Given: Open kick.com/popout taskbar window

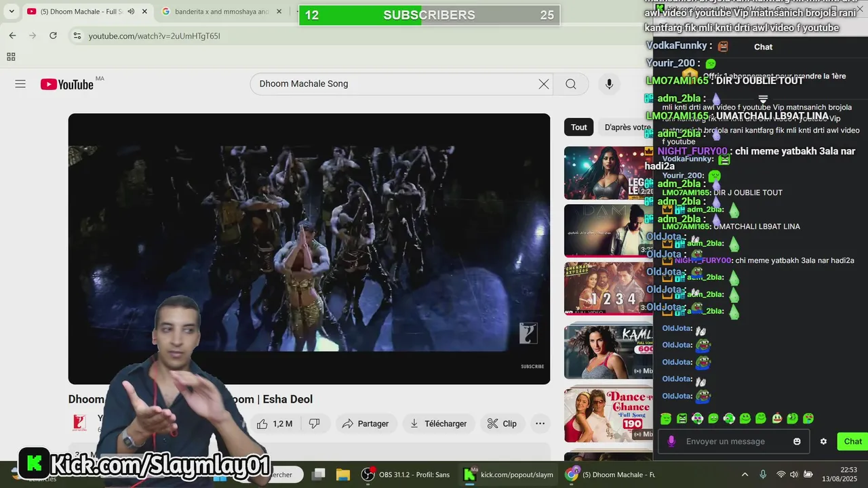Looking at the screenshot, I should pos(509,474).
